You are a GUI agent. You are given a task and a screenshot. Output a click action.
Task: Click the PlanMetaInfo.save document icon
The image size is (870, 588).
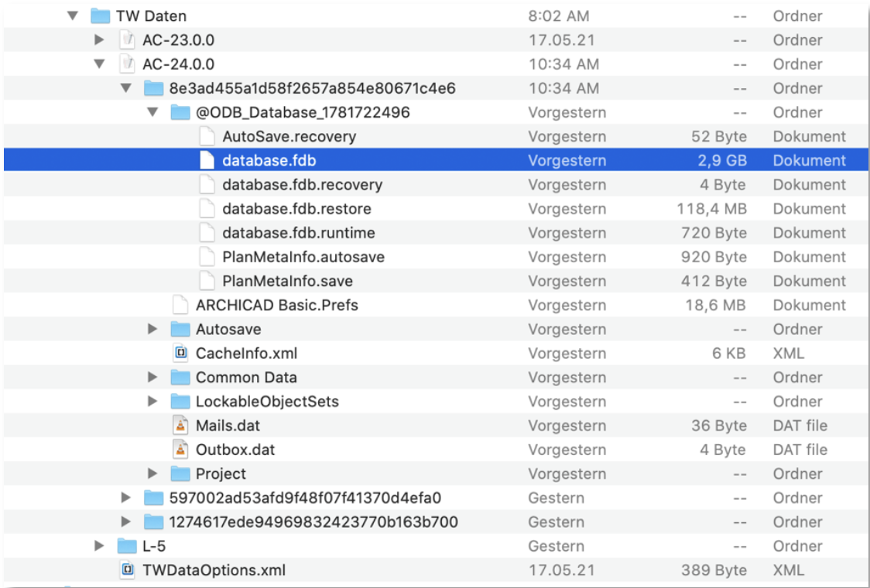coord(207,281)
